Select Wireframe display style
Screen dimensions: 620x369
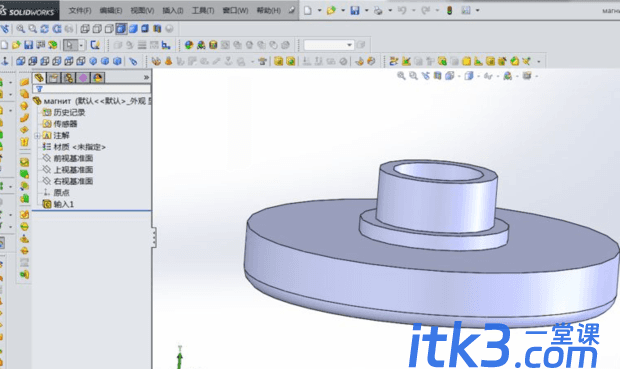pyautogui.click(x=85, y=29)
